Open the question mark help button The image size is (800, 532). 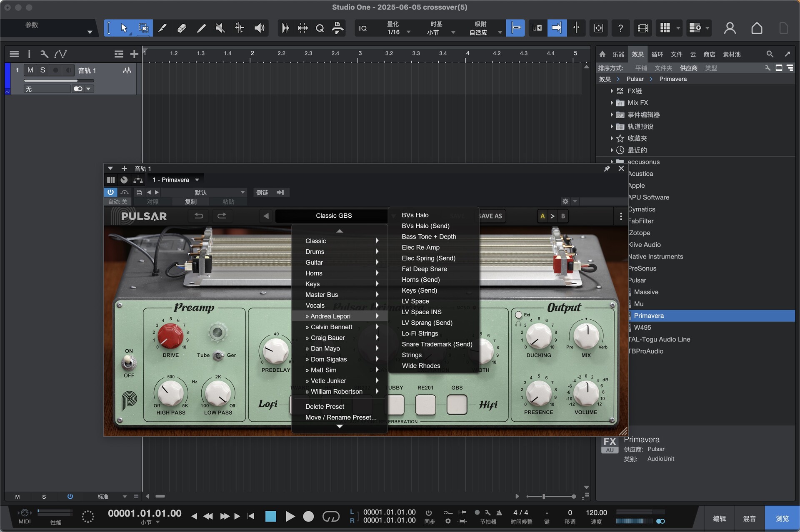click(620, 28)
